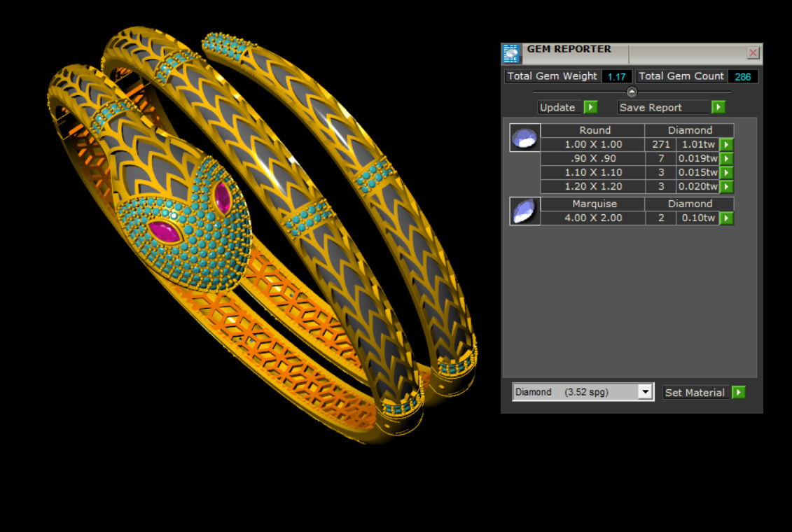Image resolution: width=792 pixels, height=532 pixels.
Task: Click green arrow for .90 X .90 row
Action: coord(727,159)
